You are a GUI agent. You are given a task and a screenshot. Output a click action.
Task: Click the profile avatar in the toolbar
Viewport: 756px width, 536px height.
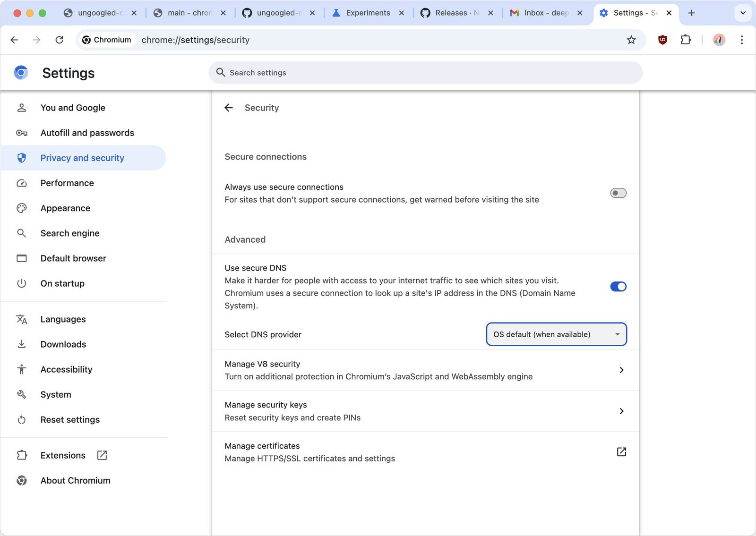(719, 40)
